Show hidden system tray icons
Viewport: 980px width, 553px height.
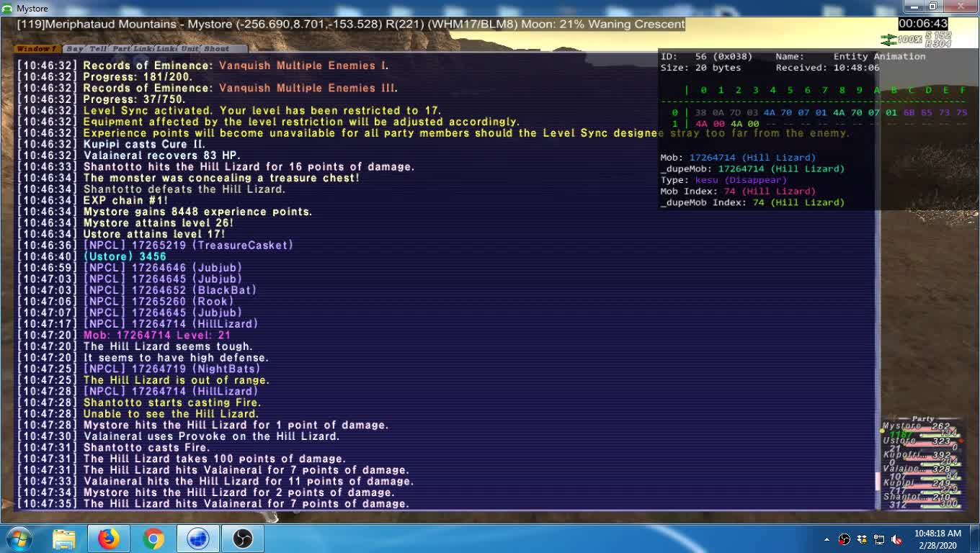(827, 539)
